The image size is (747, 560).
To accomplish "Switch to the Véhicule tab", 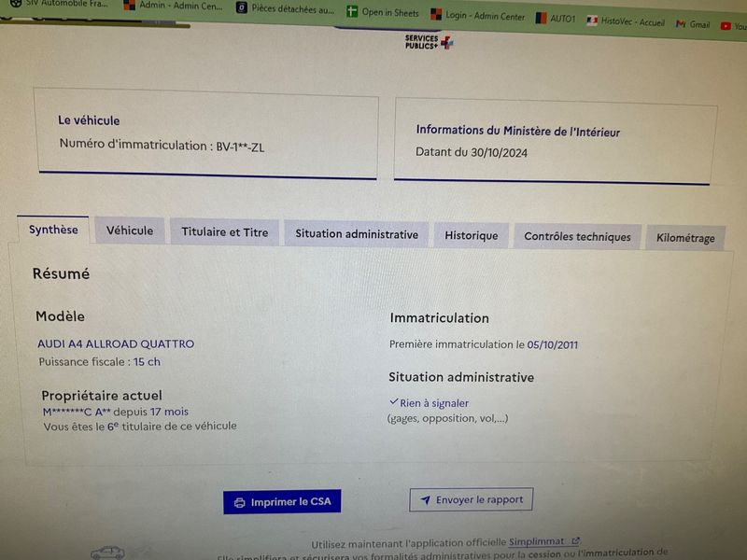I will click(130, 231).
